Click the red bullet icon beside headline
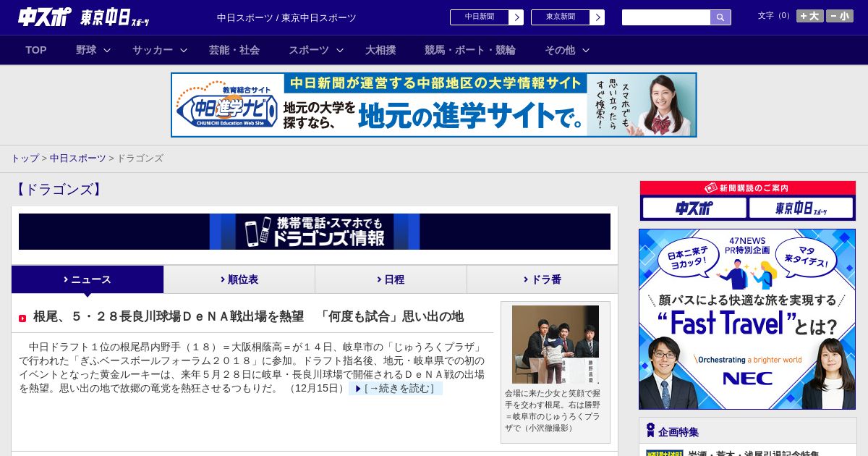The image size is (868, 456). click(x=22, y=318)
